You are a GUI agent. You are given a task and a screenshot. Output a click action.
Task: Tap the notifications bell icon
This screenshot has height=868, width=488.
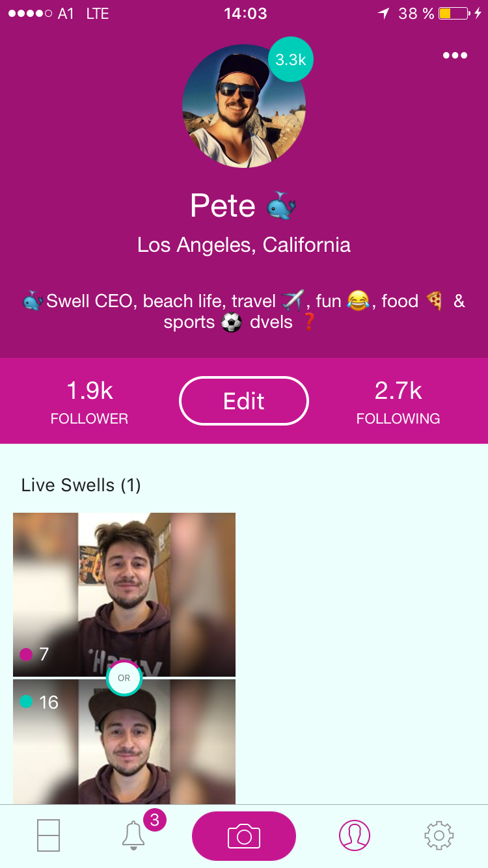[133, 835]
